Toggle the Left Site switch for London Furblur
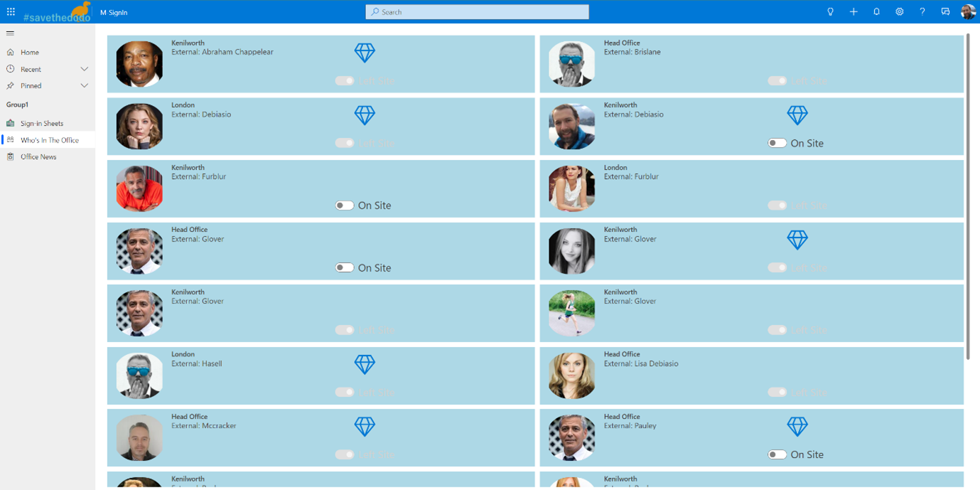This screenshot has height=490, width=980. pyautogui.click(x=777, y=206)
